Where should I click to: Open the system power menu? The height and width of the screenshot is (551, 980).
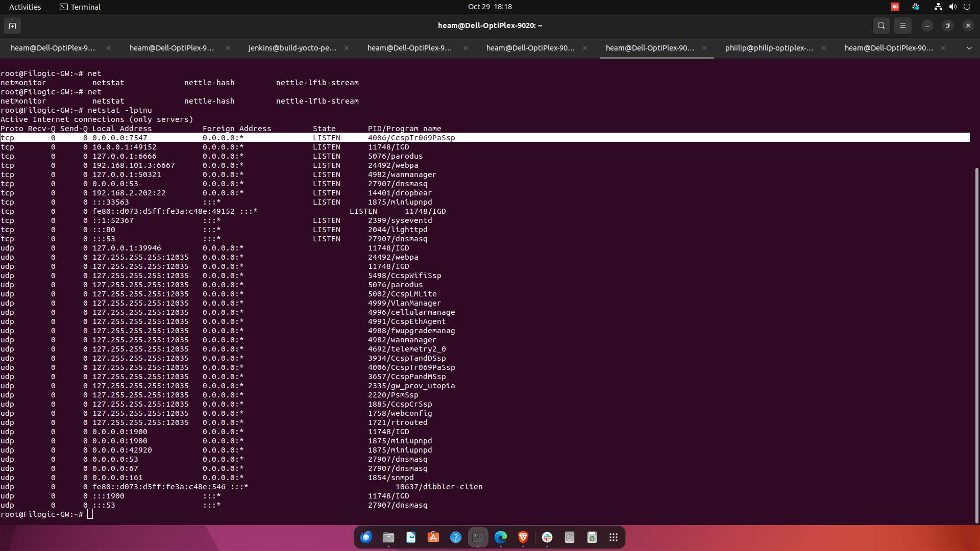(967, 7)
